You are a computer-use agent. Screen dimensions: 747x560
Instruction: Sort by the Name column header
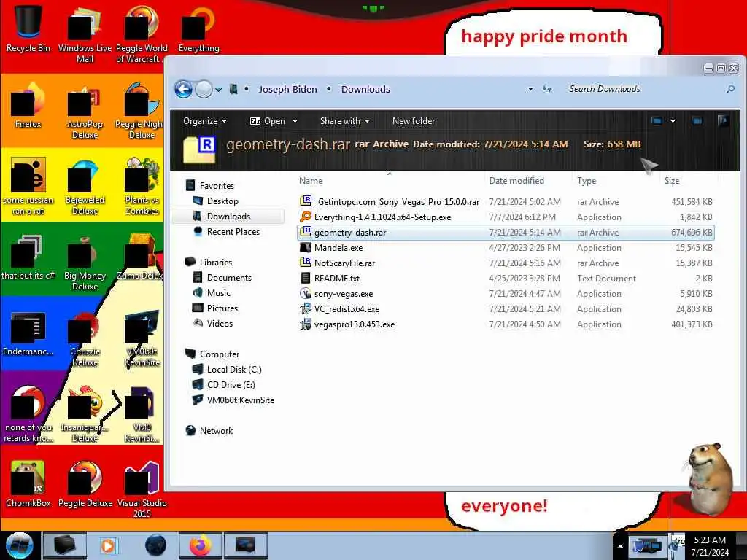click(x=311, y=181)
